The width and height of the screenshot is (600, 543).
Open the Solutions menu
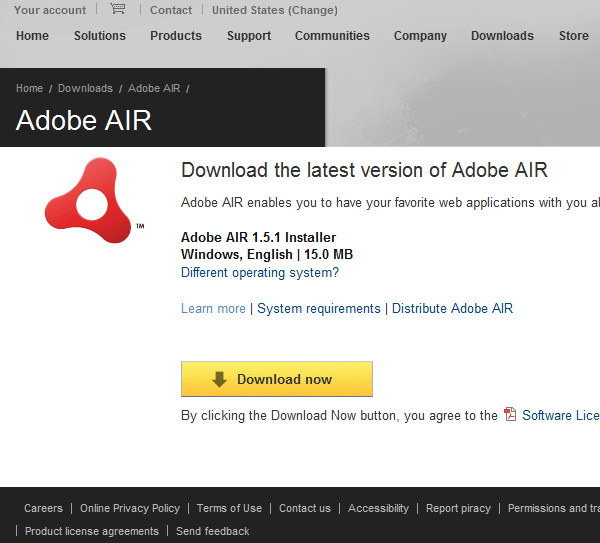point(99,36)
